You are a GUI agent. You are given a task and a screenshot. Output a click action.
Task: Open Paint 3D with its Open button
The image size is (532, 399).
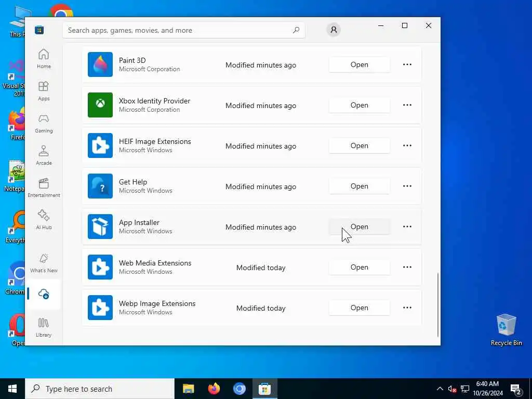tap(360, 64)
